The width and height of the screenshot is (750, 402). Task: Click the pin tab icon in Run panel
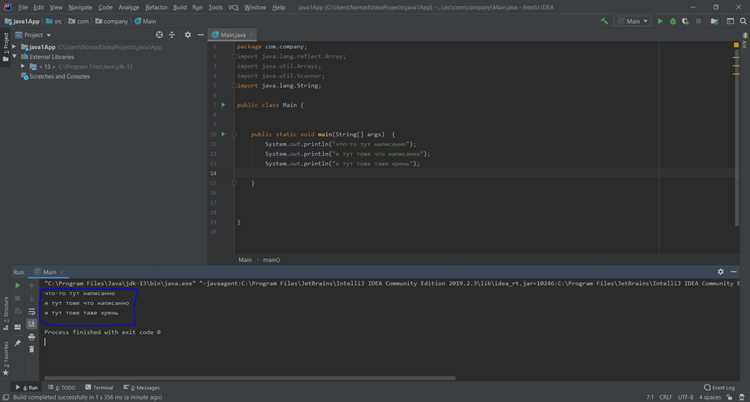point(18,343)
